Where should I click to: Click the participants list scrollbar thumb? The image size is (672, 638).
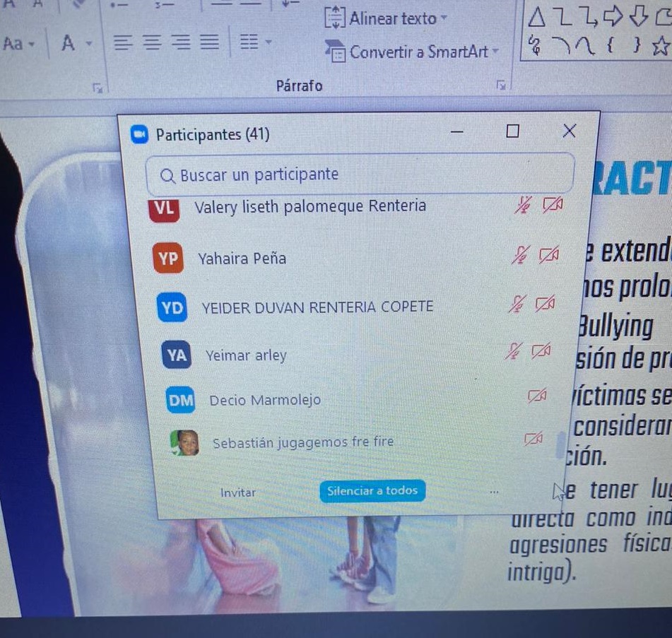[562, 445]
